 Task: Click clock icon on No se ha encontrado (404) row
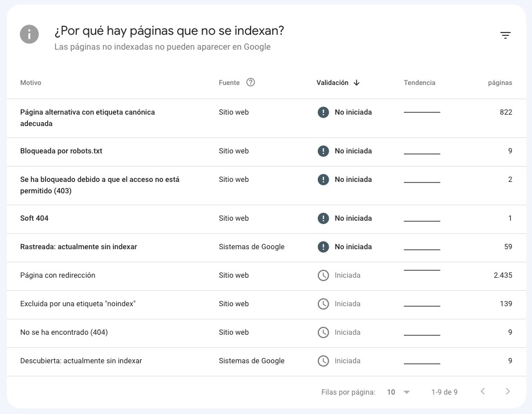[323, 332]
